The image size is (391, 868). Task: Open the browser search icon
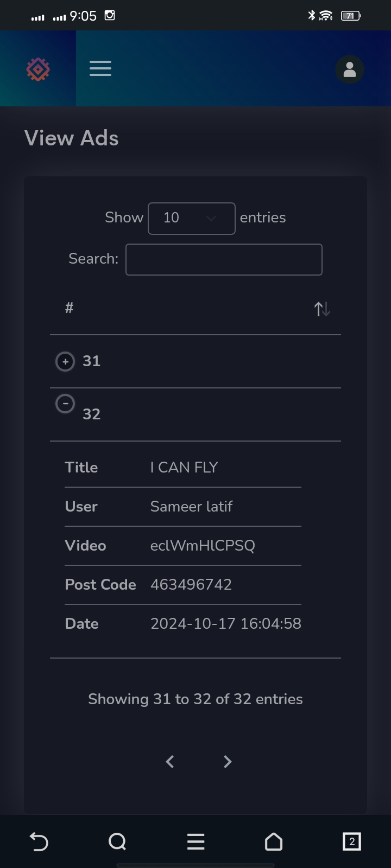pos(117,841)
